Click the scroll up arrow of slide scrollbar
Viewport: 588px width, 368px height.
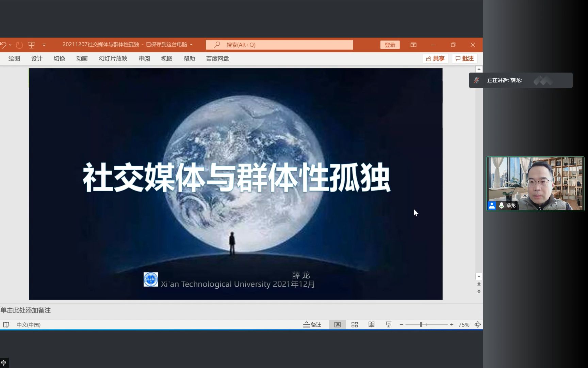[479, 69]
